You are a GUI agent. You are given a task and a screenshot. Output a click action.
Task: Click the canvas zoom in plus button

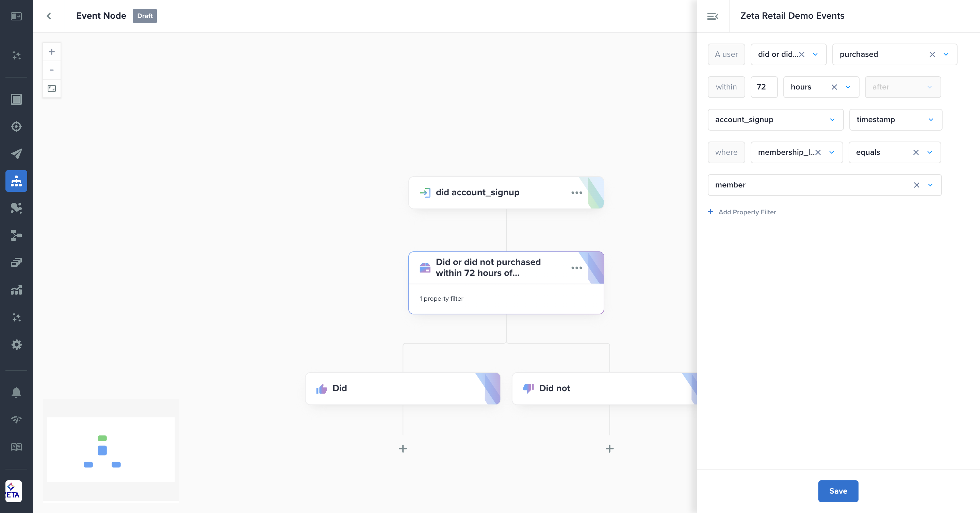52,52
